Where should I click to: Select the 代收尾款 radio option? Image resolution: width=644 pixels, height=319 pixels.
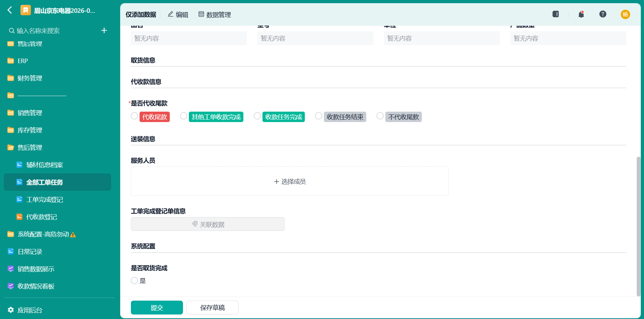134,116
